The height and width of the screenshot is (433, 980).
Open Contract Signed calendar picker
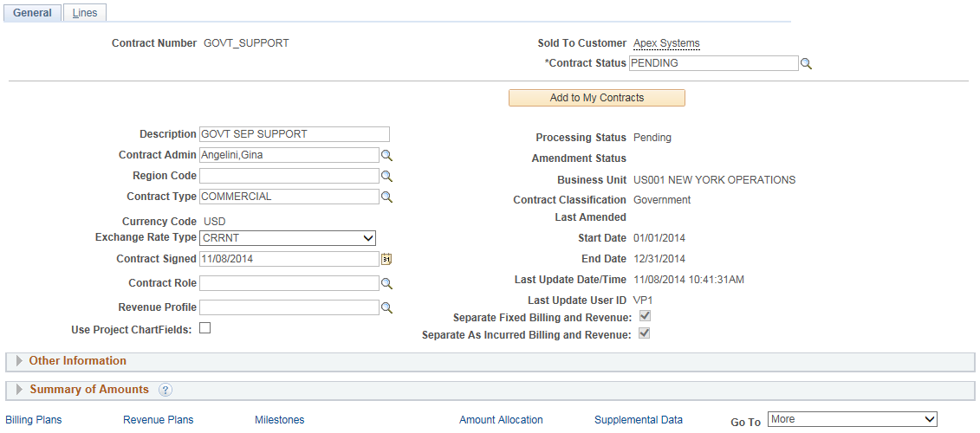coord(386,259)
